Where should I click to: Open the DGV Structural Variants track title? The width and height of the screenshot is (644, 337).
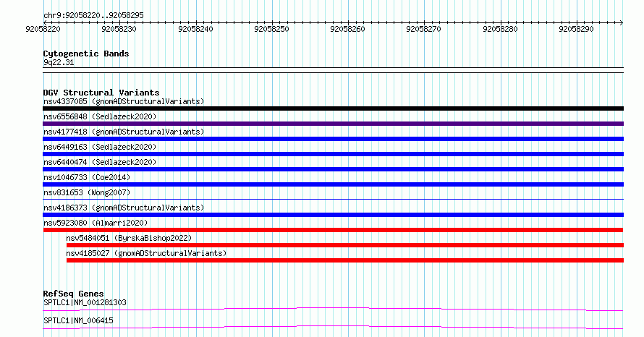coord(101,93)
